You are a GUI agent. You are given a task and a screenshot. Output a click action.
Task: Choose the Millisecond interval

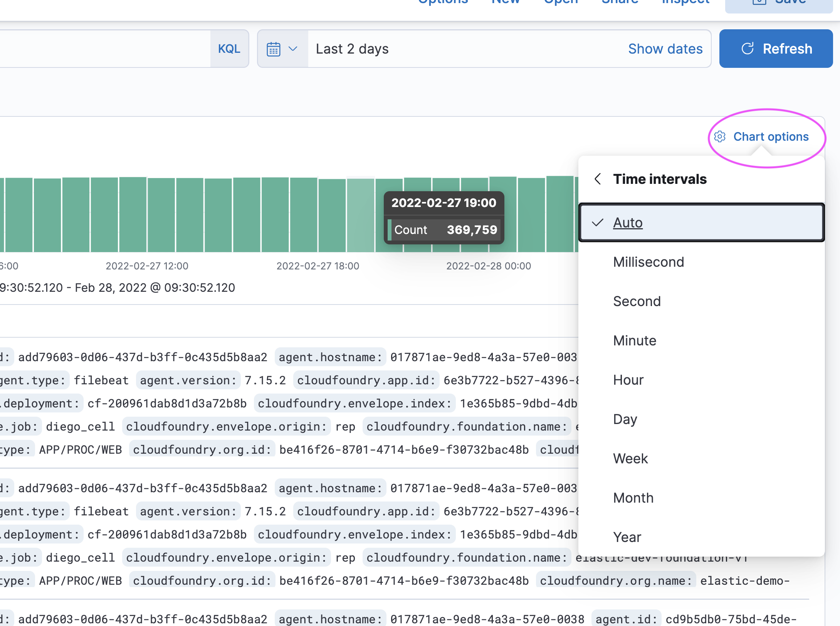[648, 262]
